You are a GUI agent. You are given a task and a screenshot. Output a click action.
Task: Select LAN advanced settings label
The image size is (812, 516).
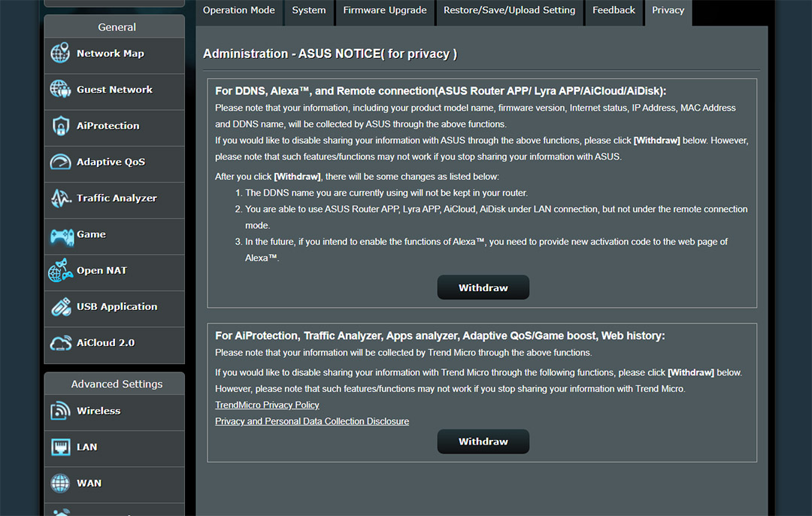click(86, 447)
